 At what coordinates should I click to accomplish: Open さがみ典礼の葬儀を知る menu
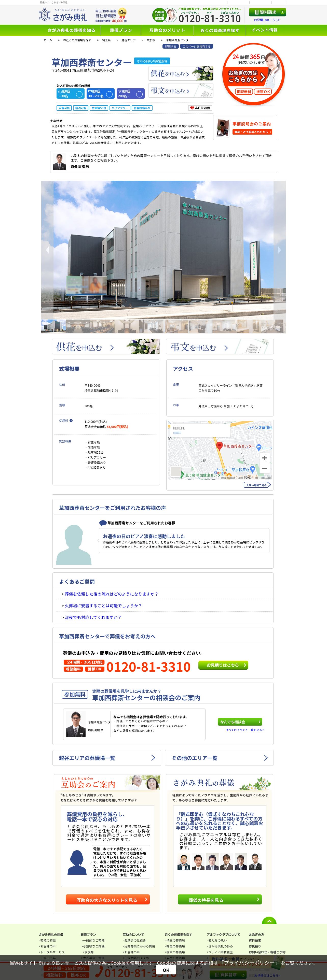71,30
